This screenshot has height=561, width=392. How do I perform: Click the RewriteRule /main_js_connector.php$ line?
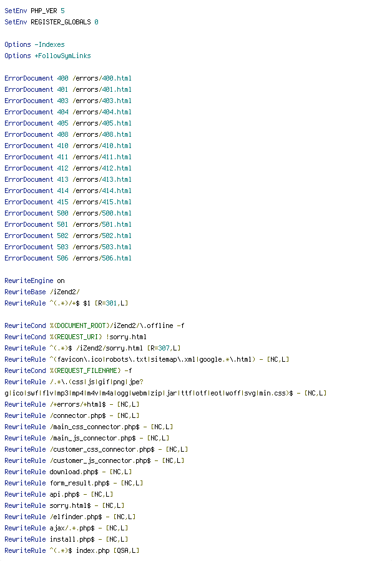point(87,439)
